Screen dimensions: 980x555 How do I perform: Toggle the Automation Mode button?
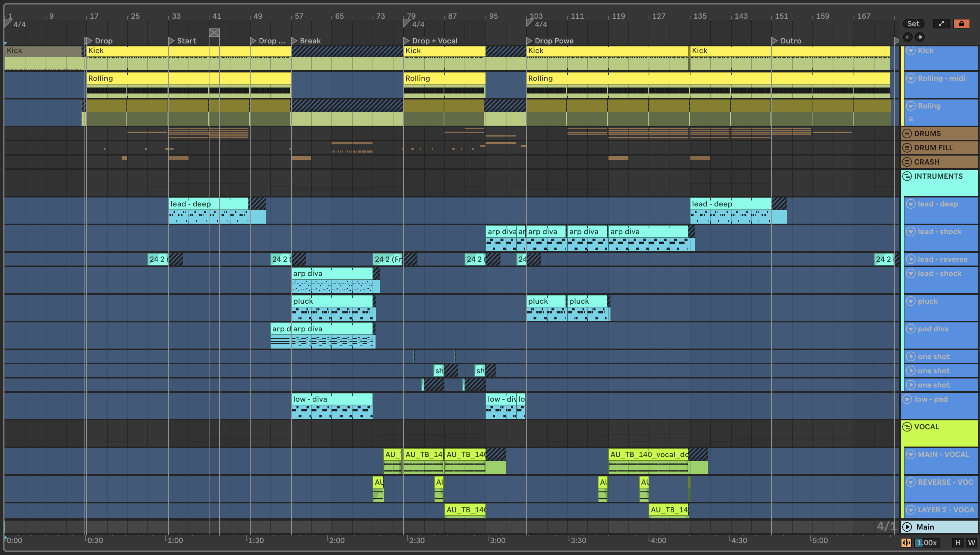coord(941,24)
